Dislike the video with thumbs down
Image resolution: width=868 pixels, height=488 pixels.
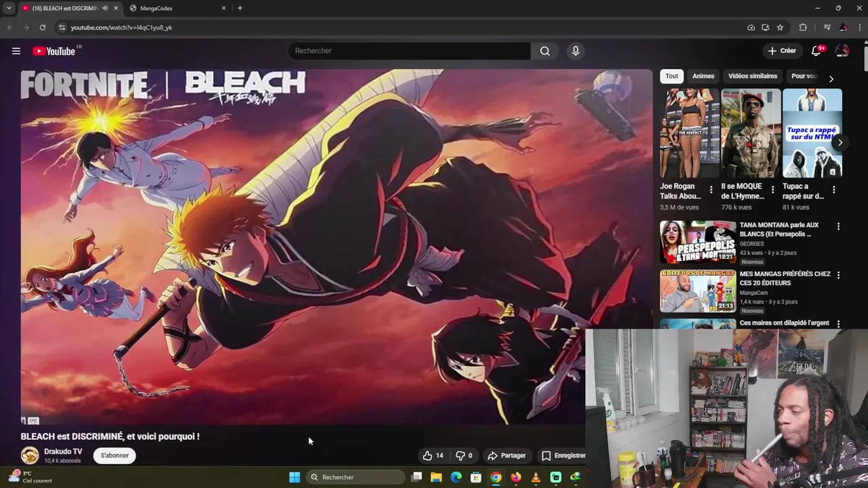464,455
